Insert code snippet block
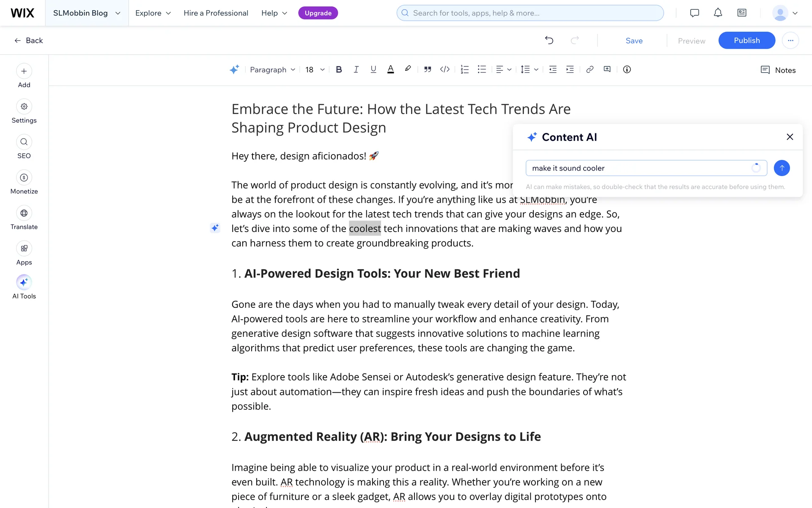 coord(444,69)
